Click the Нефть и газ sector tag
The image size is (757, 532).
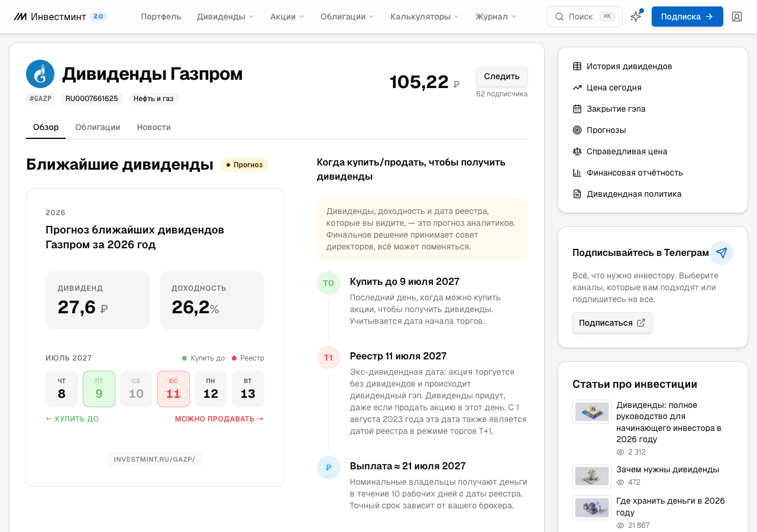pyautogui.click(x=154, y=99)
